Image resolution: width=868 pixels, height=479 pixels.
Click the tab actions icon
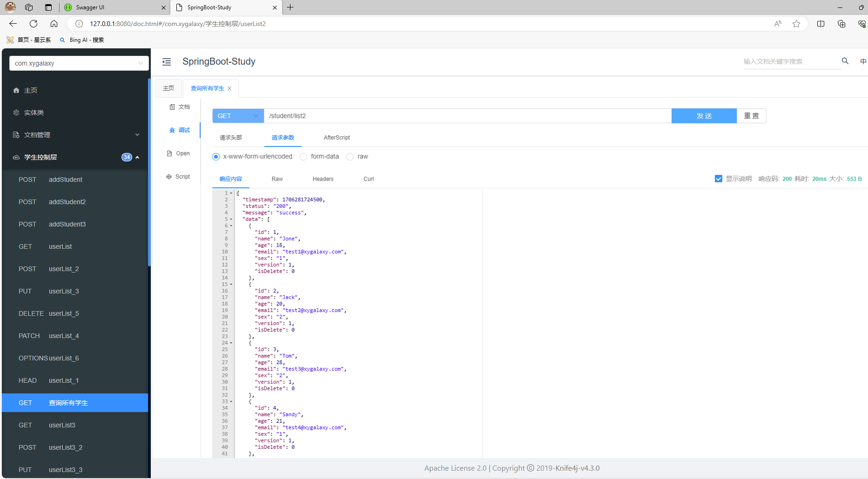click(x=48, y=7)
